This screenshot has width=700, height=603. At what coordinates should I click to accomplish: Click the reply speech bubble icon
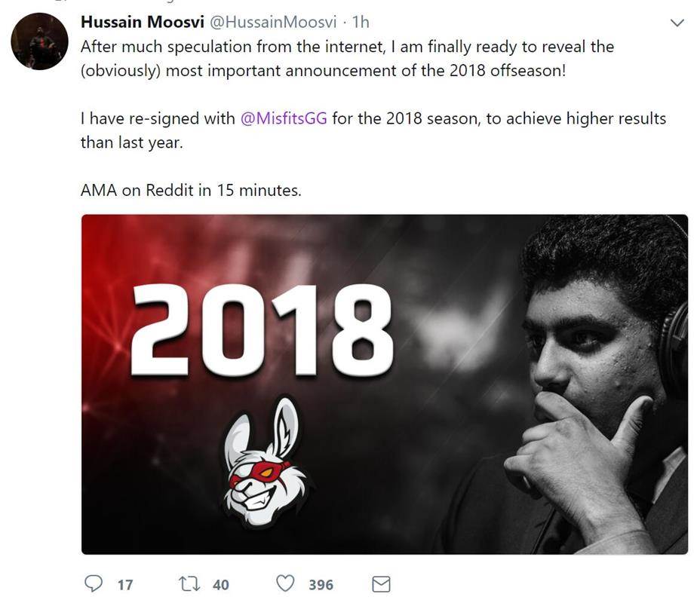pos(94,584)
